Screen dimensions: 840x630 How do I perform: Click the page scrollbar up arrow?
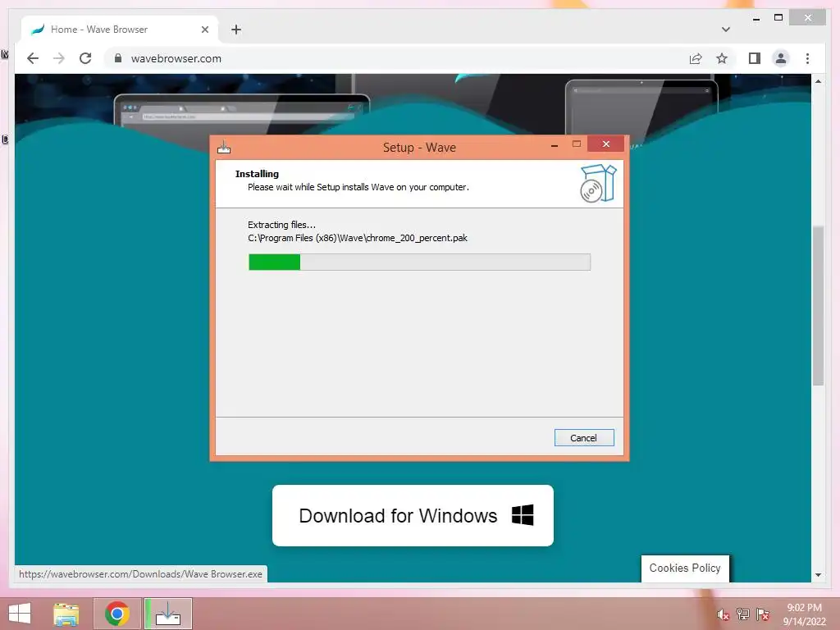818,81
